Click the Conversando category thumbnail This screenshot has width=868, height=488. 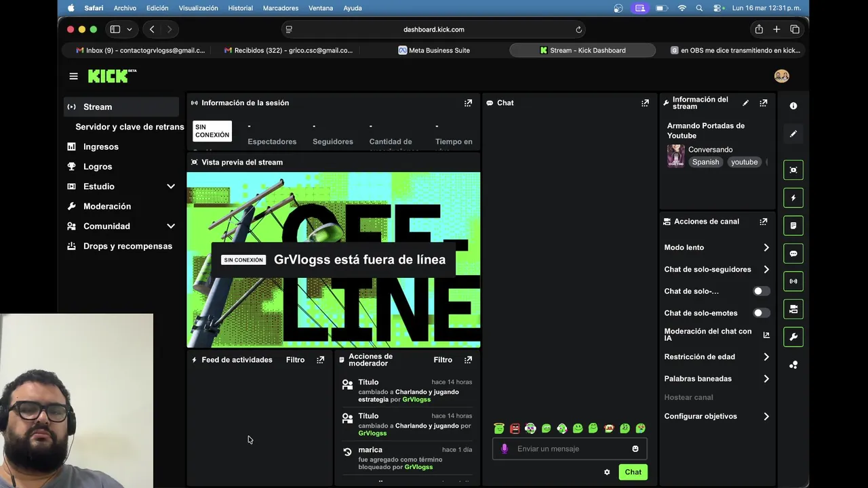tap(676, 156)
